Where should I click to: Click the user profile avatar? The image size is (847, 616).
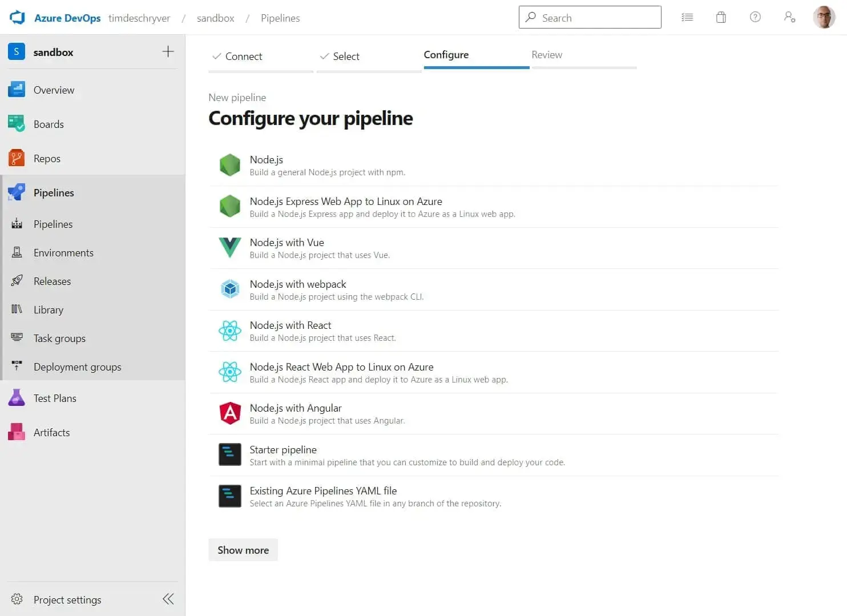tap(824, 17)
